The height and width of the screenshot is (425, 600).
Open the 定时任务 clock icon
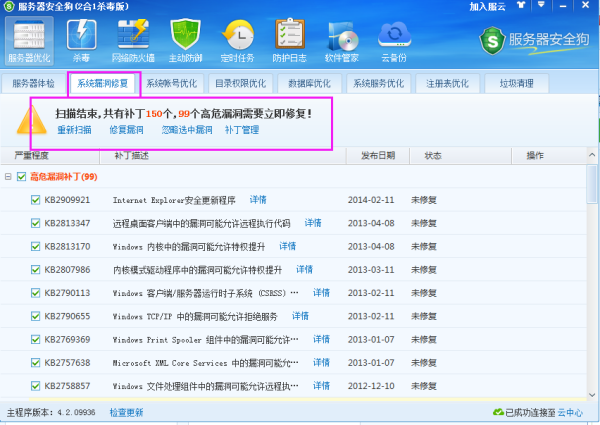tap(238, 41)
